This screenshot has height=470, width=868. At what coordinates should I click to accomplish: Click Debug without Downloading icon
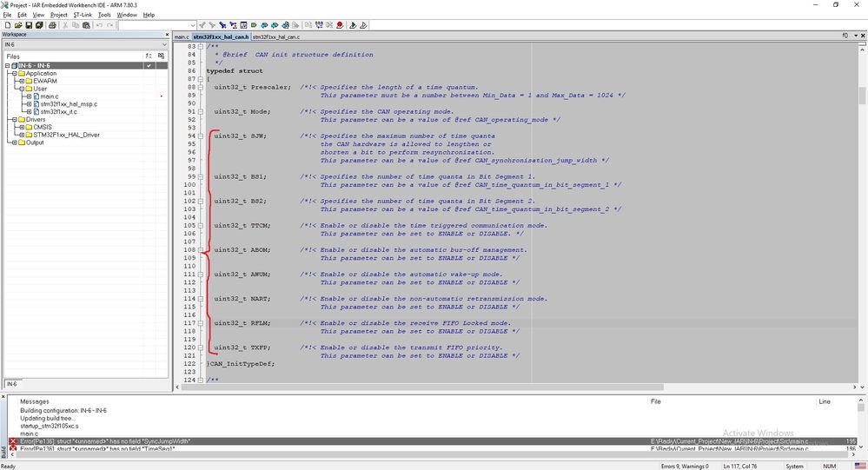click(x=363, y=25)
